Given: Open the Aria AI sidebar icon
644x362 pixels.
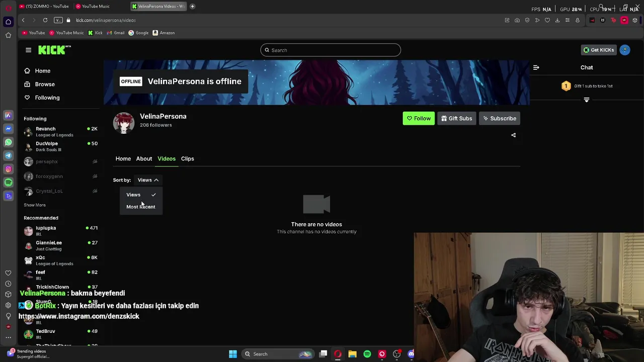Looking at the screenshot, I should click(8, 115).
